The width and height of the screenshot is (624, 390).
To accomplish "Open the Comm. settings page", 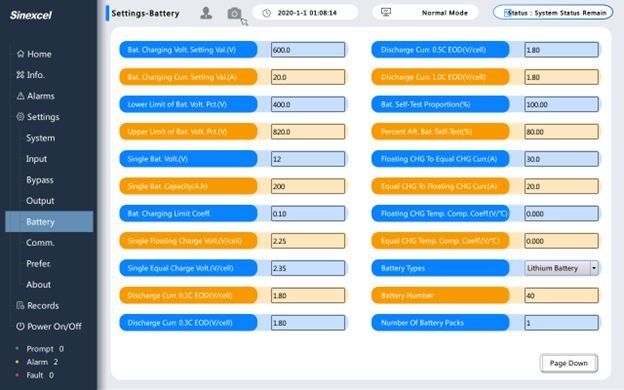I will (40, 242).
